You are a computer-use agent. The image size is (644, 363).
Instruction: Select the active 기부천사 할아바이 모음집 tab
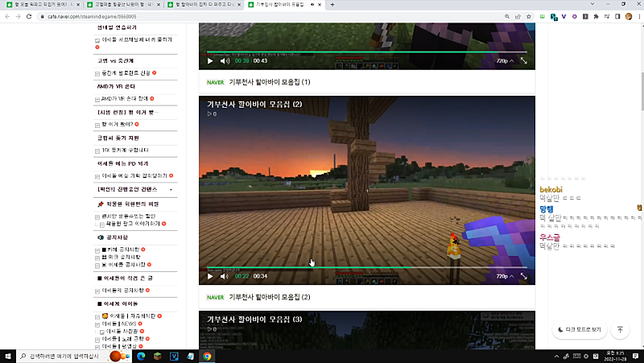283,5
